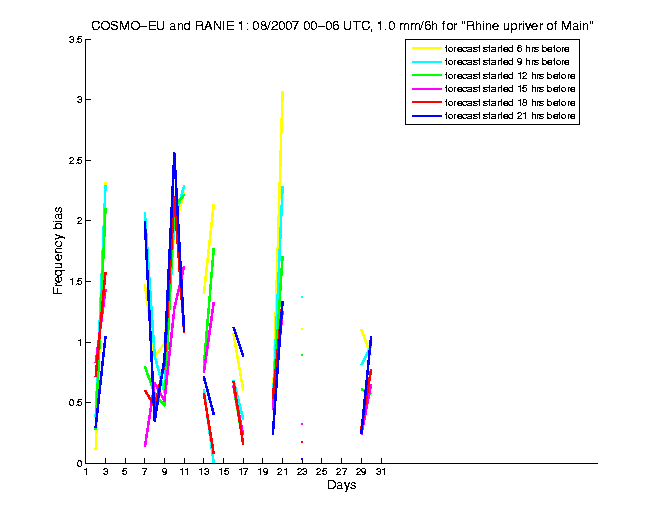
Task: Click the red legend line sample
Action: 427,102
